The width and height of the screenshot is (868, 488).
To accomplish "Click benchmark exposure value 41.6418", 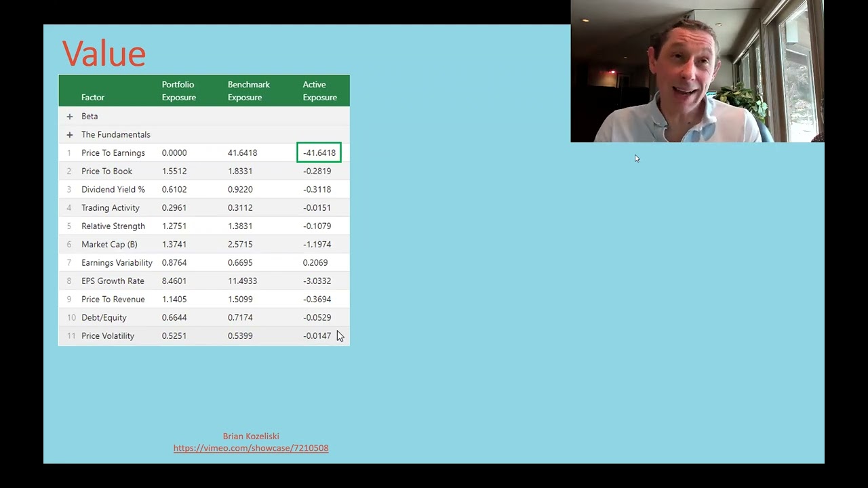I will pyautogui.click(x=242, y=153).
